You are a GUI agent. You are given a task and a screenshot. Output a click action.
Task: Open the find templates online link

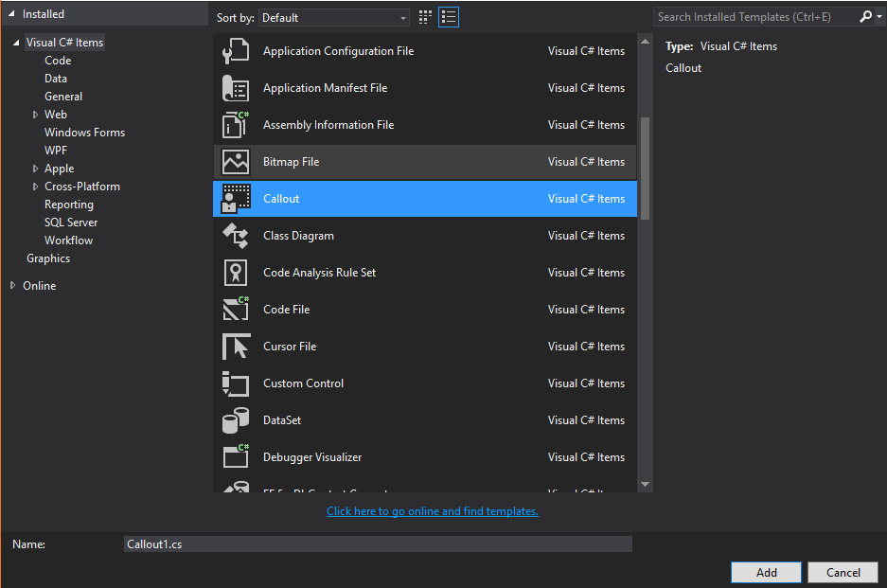[x=433, y=511]
